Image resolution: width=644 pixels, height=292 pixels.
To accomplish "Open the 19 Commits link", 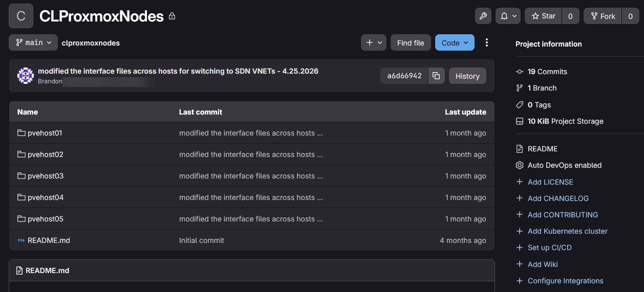I will click(547, 72).
